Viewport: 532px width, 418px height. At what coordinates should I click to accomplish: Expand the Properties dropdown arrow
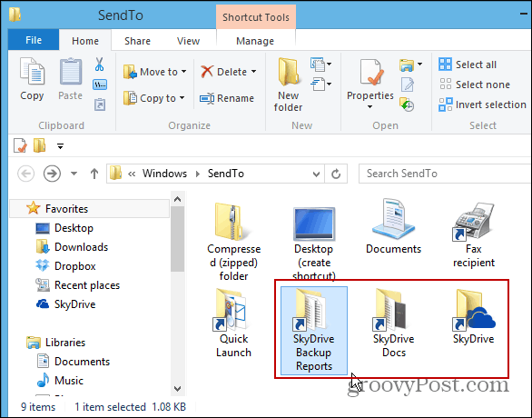pyautogui.click(x=369, y=106)
